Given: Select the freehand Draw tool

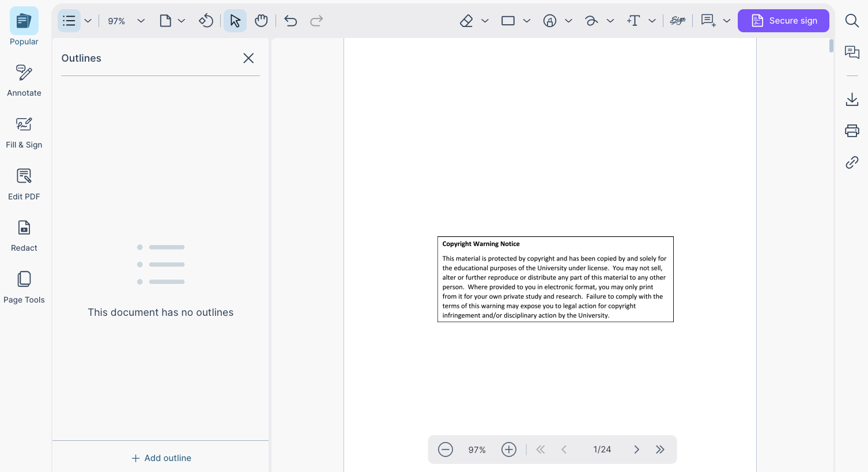Looking at the screenshot, I should pyautogui.click(x=592, y=20).
